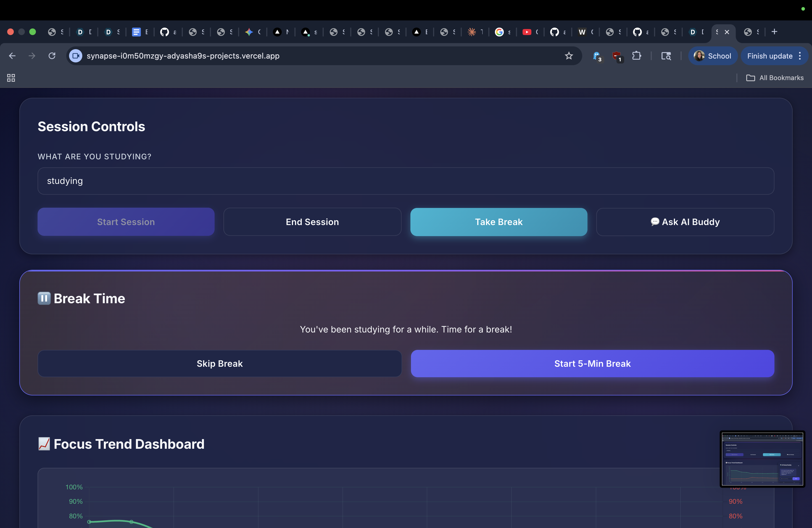Open the apps grid in bookmarks bar
Screen dimensions: 812x528
11,78
